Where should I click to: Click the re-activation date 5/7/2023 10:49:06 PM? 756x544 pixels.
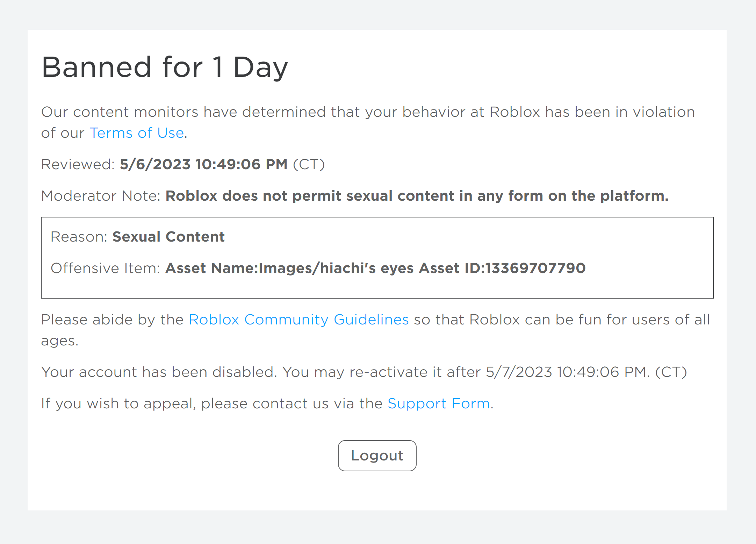567,372
